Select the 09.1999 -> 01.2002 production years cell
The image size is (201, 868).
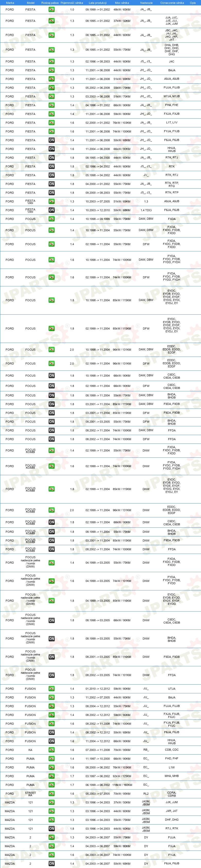[x=98, y=10]
